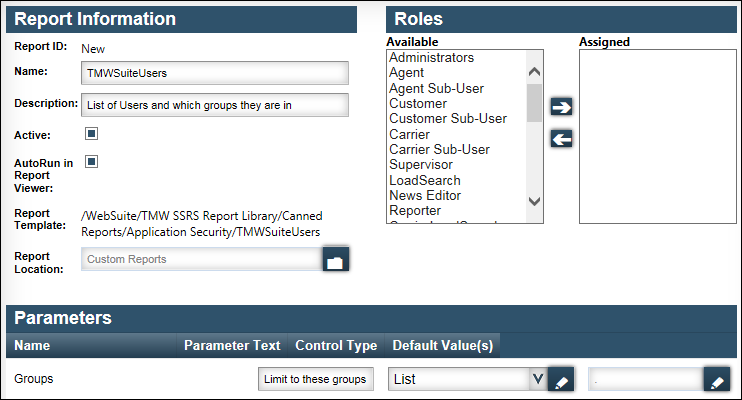This screenshot has height=400, width=742.
Task: Toggle AutoRun in Report Viewer checkbox
Action: pyautogui.click(x=91, y=161)
